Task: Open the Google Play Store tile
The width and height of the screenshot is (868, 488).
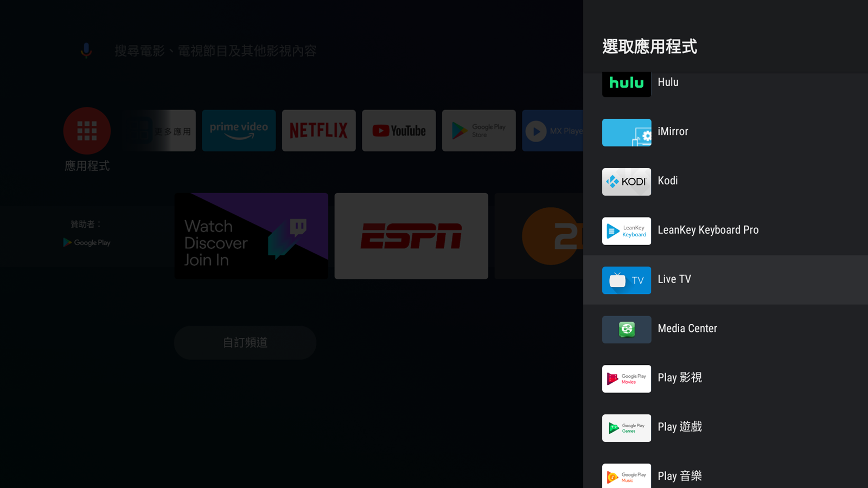Action: 478,131
